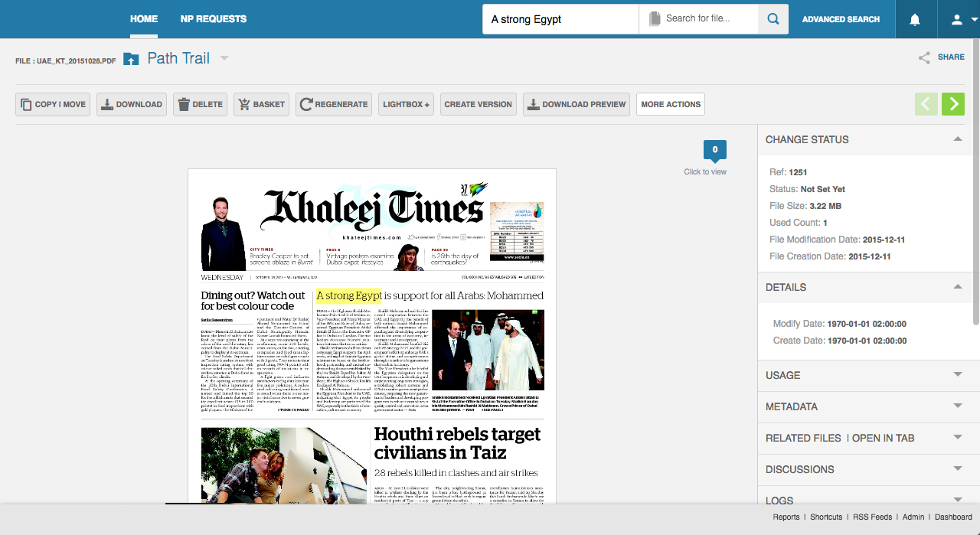The image size is (980, 535).
Task: Go to the next file arrow
Action: pos(953,104)
